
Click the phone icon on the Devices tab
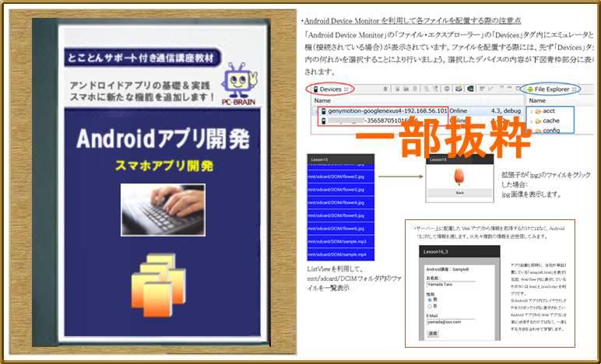[315, 89]
